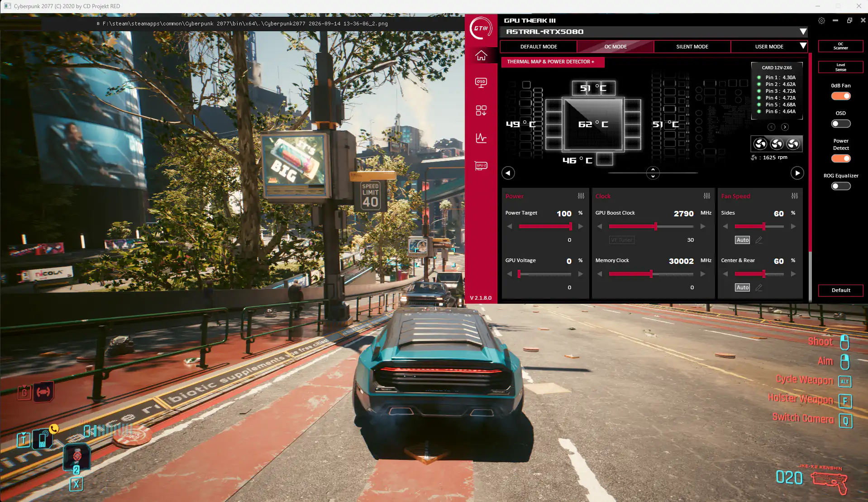Viewport: 868px width, 502px height.
Task: Decrease GPU Boost Clock with left arrow
Action: (600, 226)
